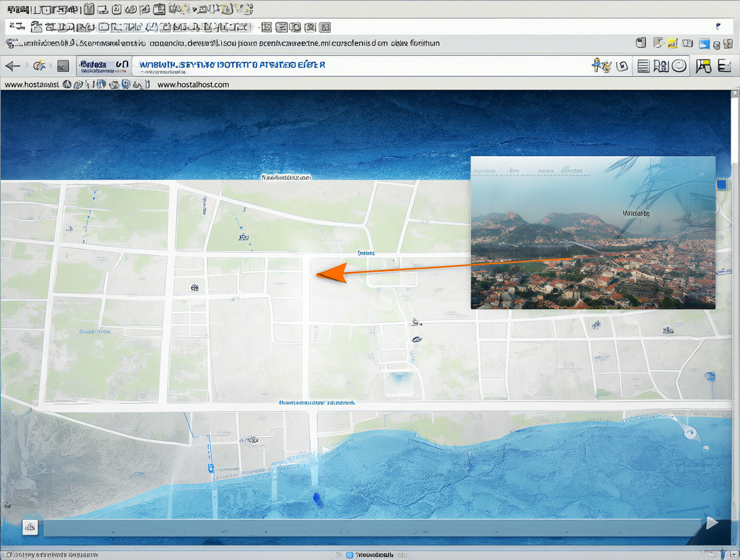This screenshot has width=740, height=560.
Task: Click the white play arrow at map bottom right
Action: click(x=712, y=522)
